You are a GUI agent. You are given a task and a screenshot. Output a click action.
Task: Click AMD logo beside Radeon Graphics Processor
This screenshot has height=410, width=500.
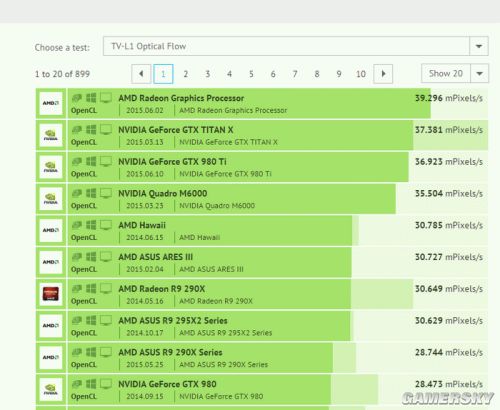pyautogui.click(x=51, y=103)
